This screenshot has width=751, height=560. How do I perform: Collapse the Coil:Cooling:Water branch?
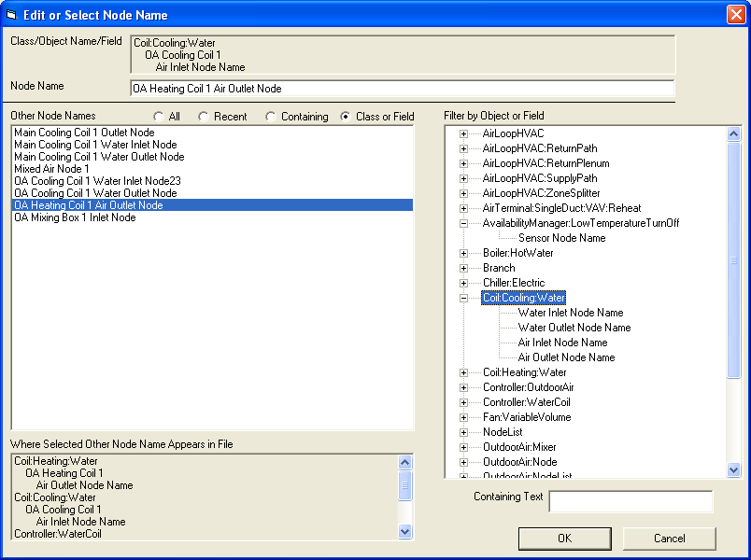(x=463, y=297)
